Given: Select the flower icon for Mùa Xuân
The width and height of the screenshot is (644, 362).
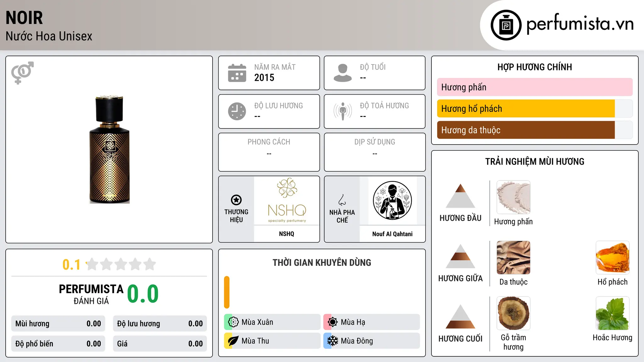Looking at the screenshot, I should (233, 322).
